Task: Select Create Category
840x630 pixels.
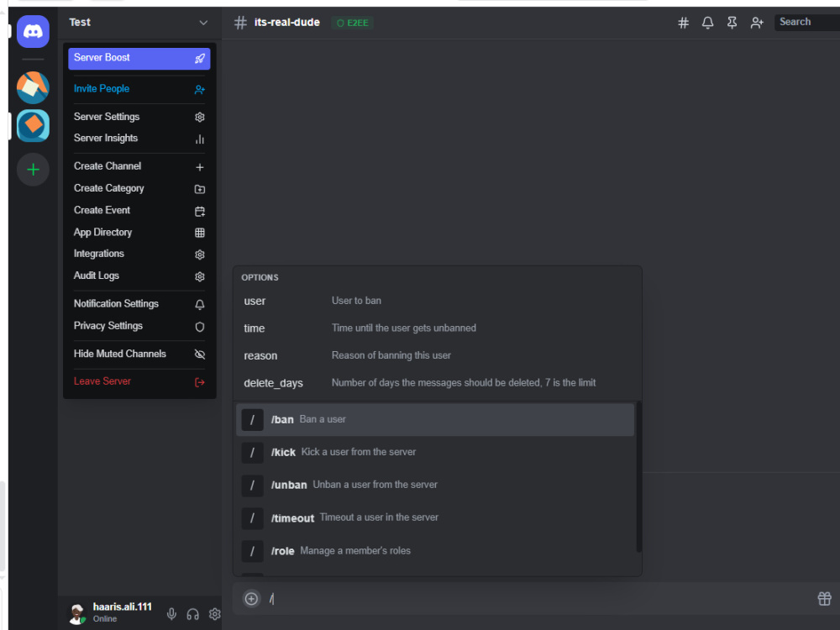Action: [x=139, y=188]
